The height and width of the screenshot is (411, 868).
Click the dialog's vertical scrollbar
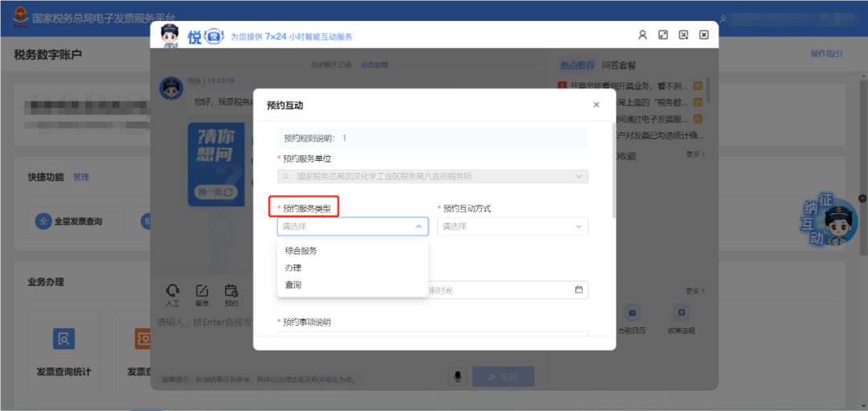point(613,169)
